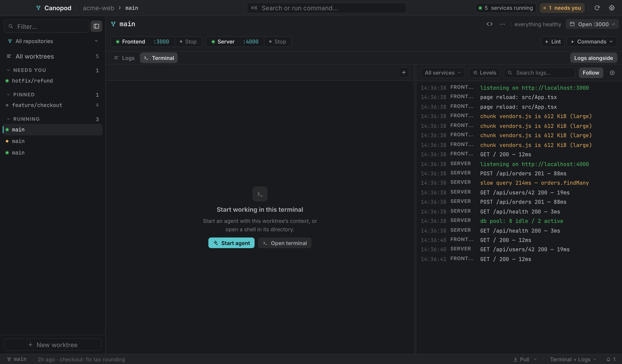Open settings gear icon
622x364 pixels.
tap(612, 8)
